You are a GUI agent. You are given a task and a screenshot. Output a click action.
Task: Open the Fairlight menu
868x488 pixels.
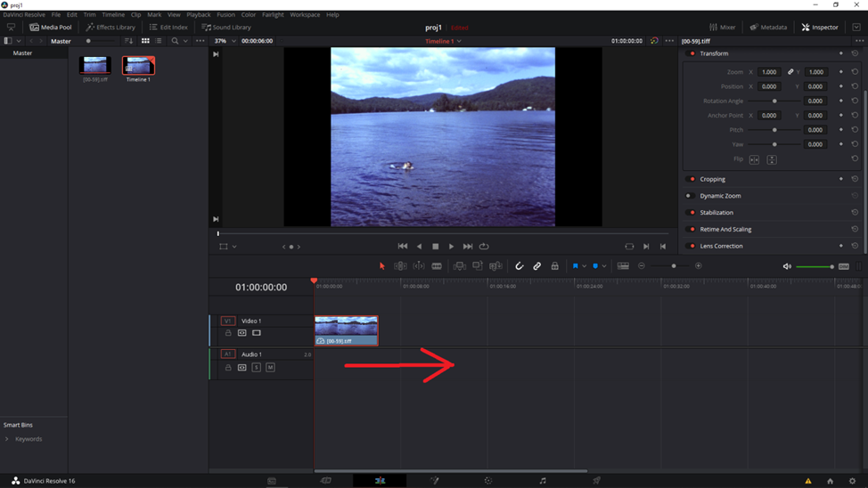click(273, 14)
